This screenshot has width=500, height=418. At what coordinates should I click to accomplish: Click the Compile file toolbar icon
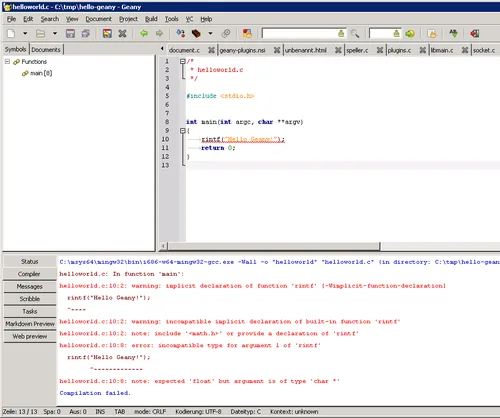(181, 33)
